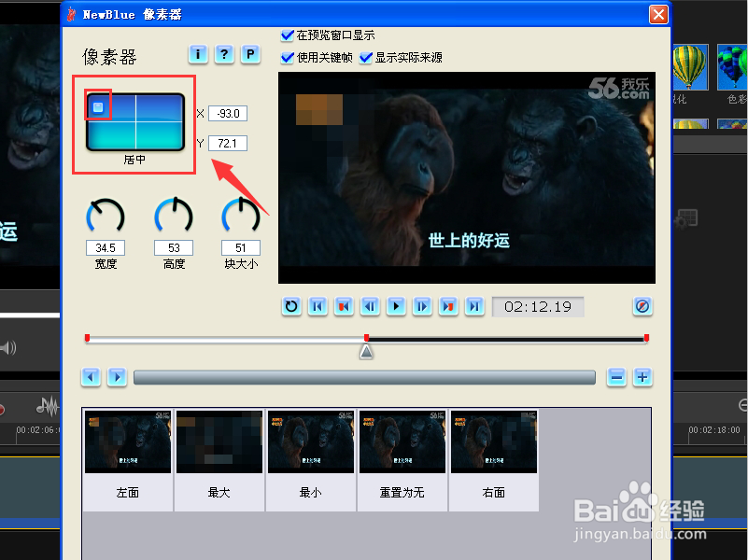Select the yellow balloon effect in the background window

[690, 67]
